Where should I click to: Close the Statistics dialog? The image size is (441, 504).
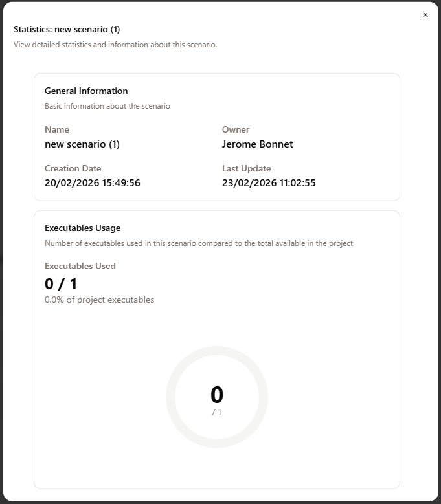425,15
